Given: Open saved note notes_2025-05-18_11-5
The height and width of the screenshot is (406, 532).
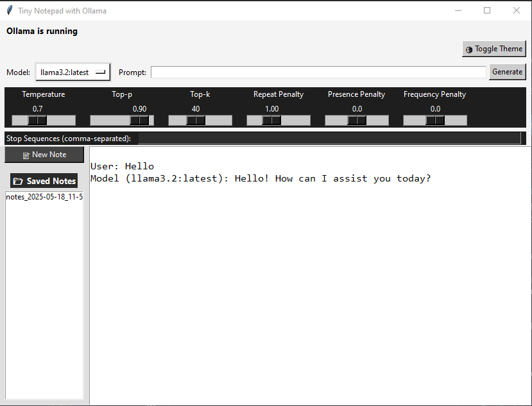Looking at the screenshot, I should coord(44,197).
